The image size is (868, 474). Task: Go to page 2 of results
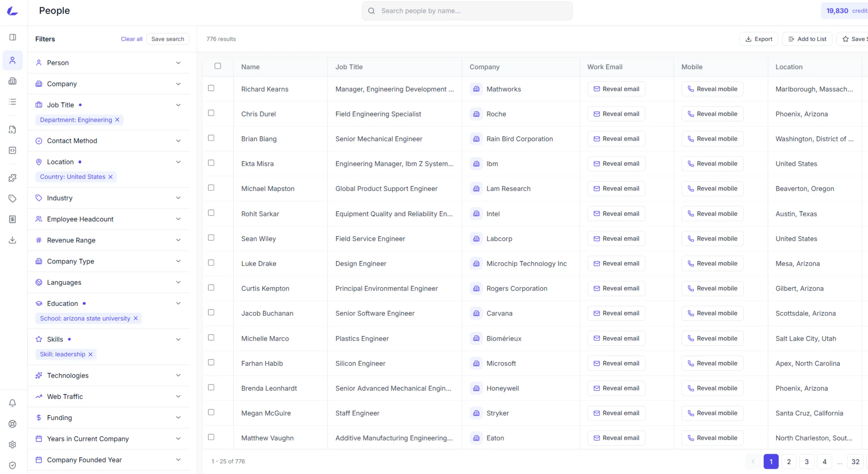click(789, 462)
